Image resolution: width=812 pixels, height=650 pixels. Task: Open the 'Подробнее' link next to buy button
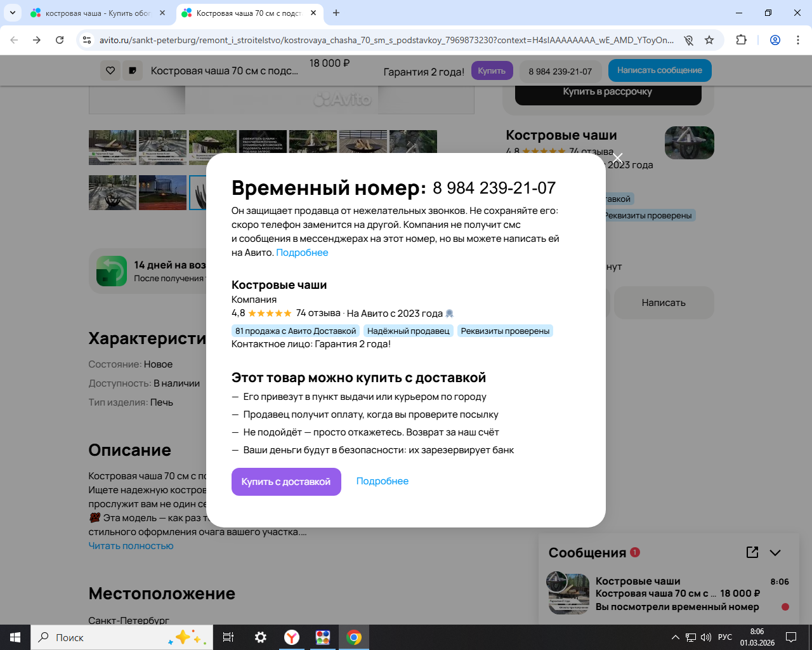tap(383, 481)
